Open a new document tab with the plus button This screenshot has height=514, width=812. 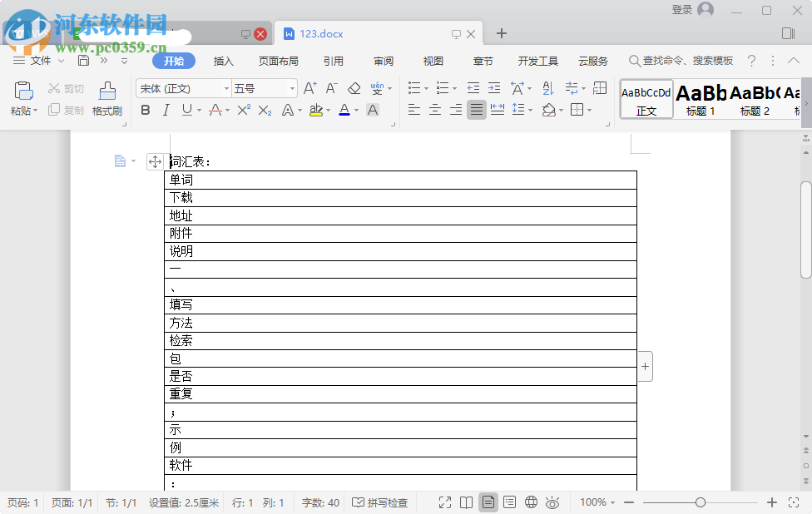501,33
